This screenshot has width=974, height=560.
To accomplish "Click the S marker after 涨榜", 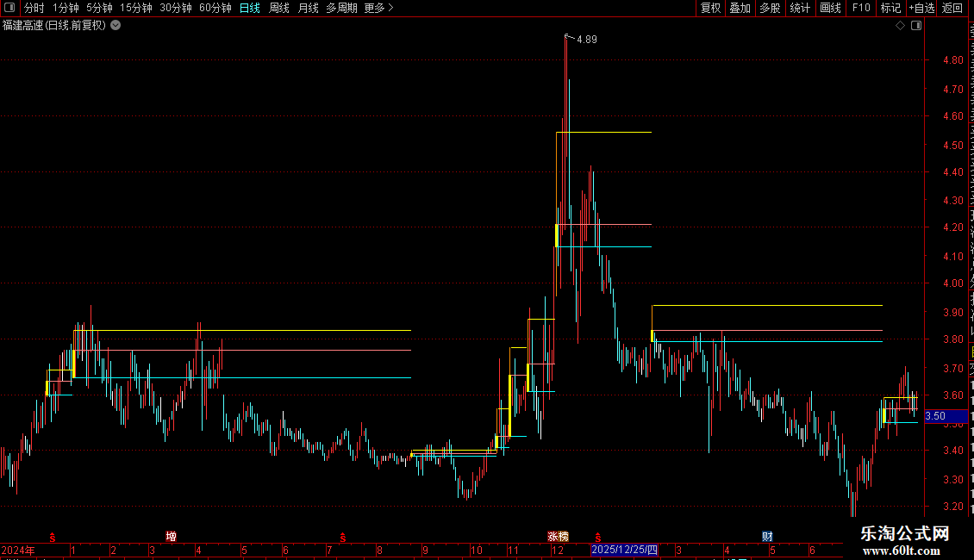I will click(x=597, y=537).
